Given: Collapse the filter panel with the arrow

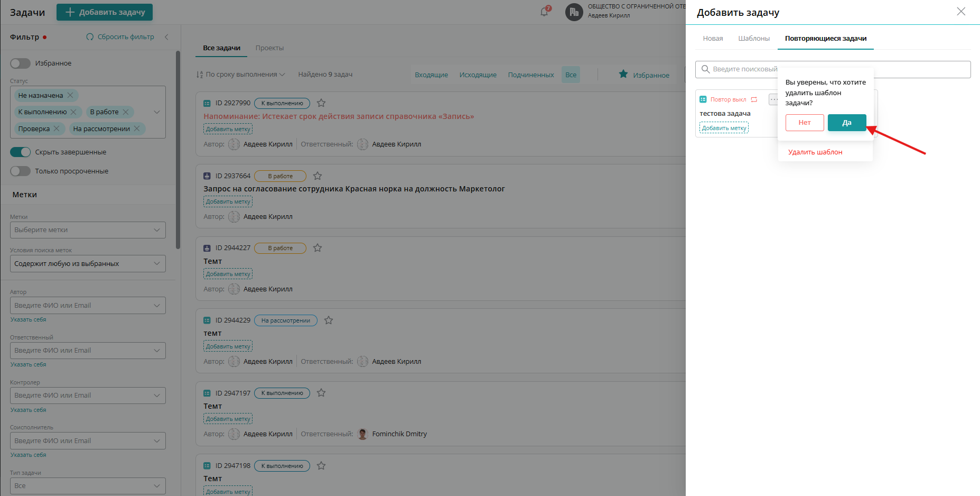Looking at the screenshot, I should pyautogui.click(x=166, y=37).
